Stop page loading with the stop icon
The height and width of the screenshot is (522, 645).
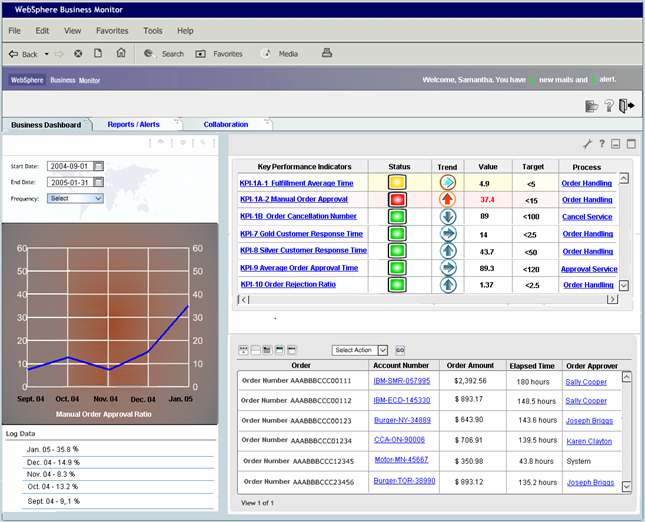78,53
